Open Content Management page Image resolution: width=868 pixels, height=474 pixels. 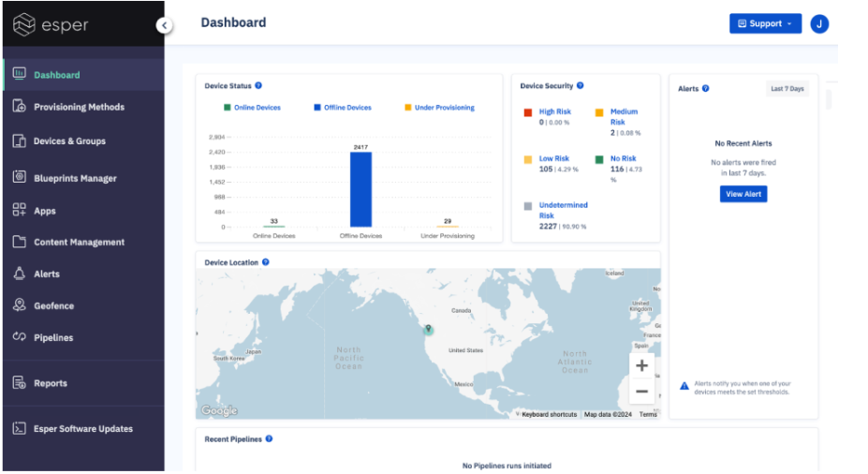pyautogui.click(x=80, y=242)
